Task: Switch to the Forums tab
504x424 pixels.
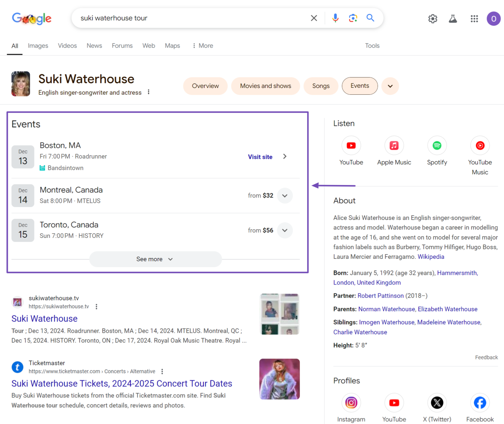Action: click(122, 46)
